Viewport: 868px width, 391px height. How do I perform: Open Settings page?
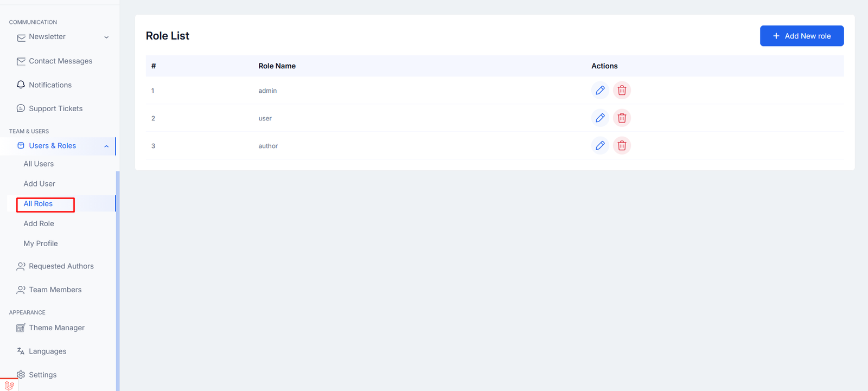point(43,375)
